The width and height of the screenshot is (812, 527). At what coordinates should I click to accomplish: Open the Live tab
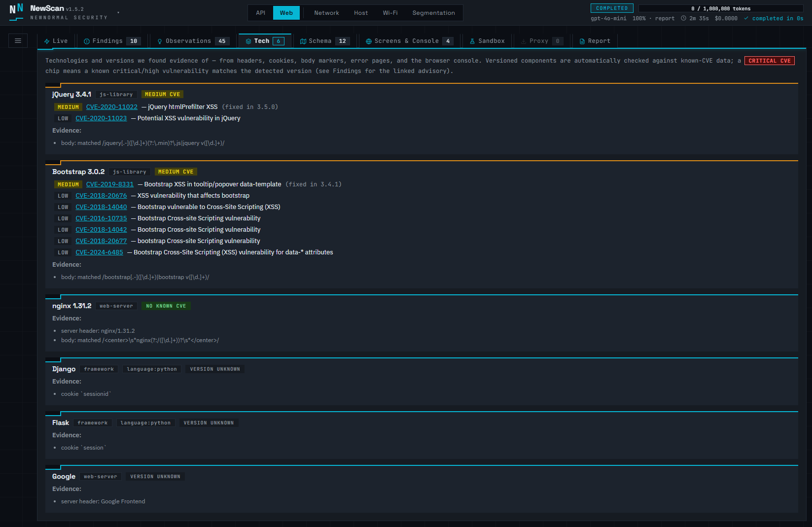pyautogui.click(x=56, y=41)
